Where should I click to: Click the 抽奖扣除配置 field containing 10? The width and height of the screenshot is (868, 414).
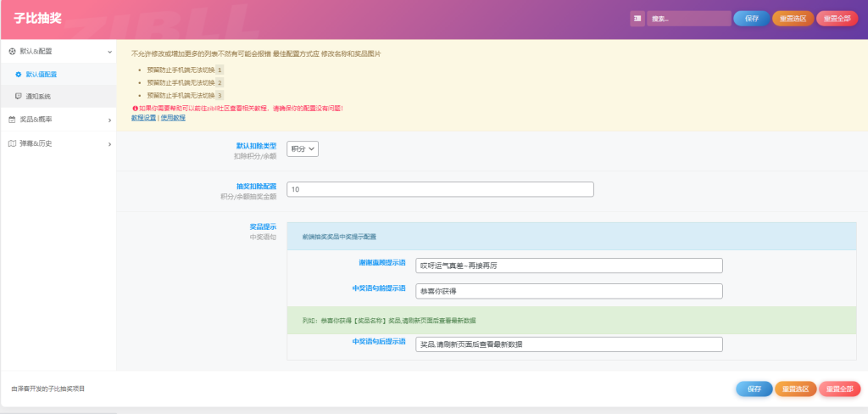(x=440, y=189)
